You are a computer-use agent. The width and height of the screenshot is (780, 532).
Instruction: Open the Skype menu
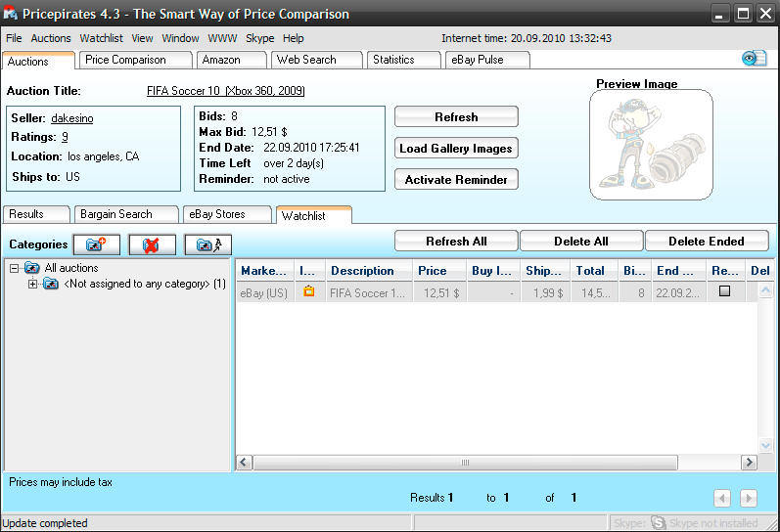click(259, 38)
